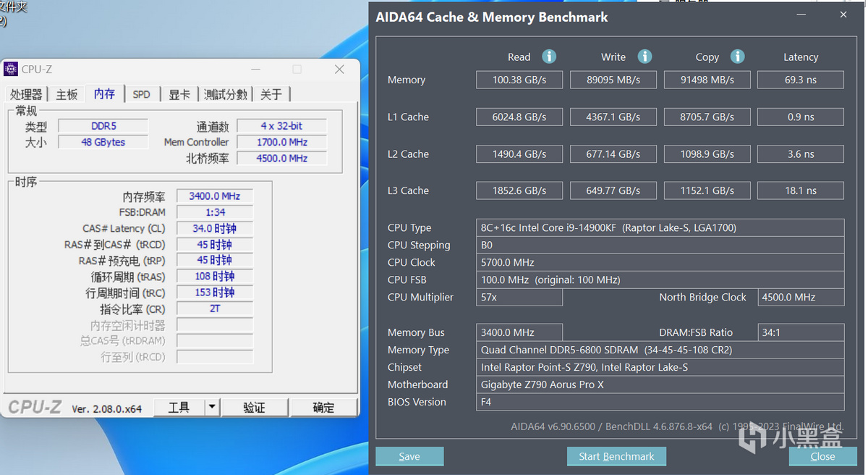
Task: Click the Memory Latency value 69.3 ns
Action: [801, 80]
